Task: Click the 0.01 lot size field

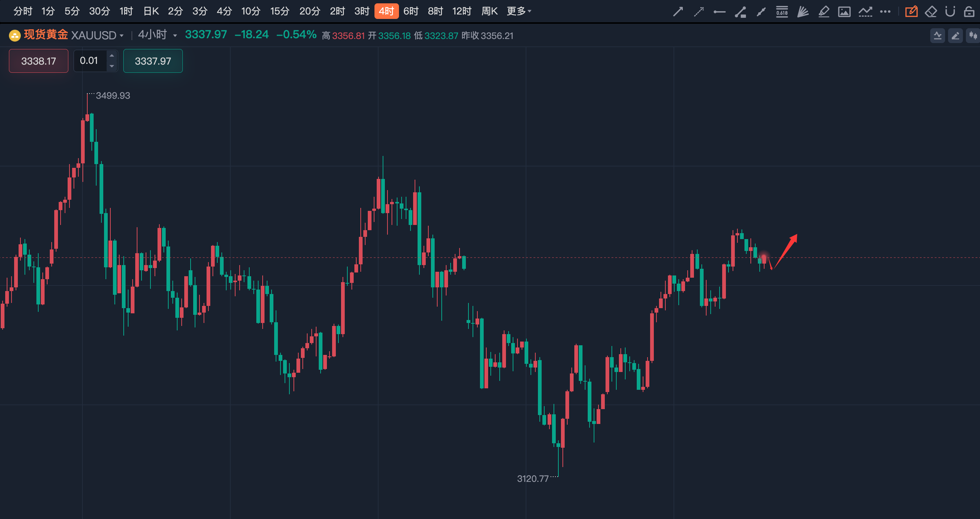Action: click(90, 61)
